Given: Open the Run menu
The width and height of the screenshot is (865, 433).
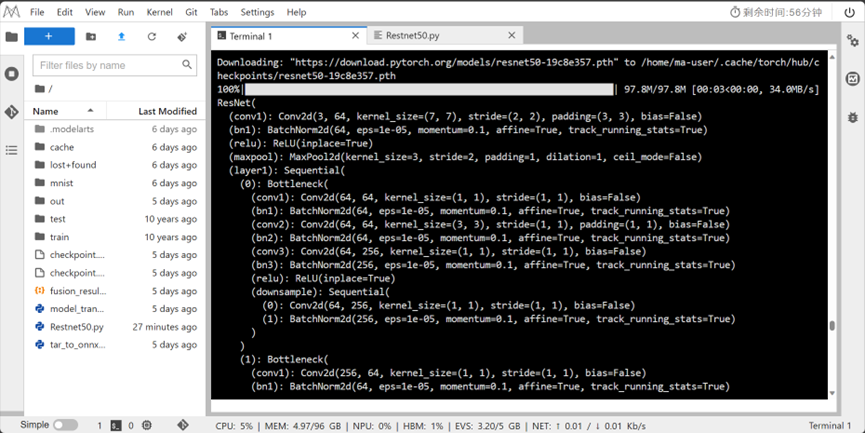Looking at the screenshot, I should point(126,12).
